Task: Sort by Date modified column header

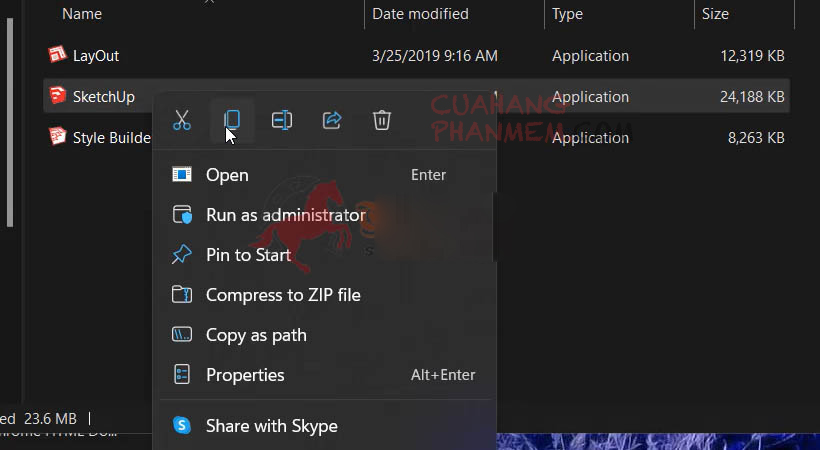Action: (x=420, y=14)
